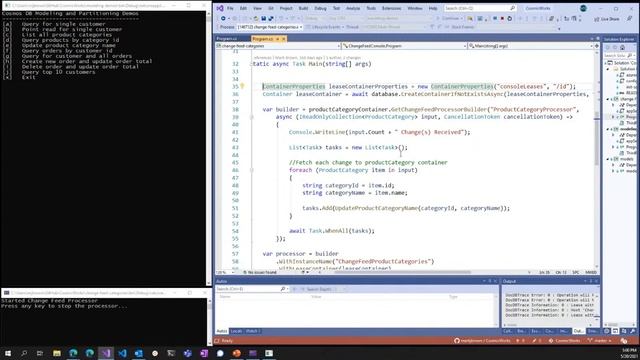
Task: Click the Restart debugging icon
Action: coord(509,18)
